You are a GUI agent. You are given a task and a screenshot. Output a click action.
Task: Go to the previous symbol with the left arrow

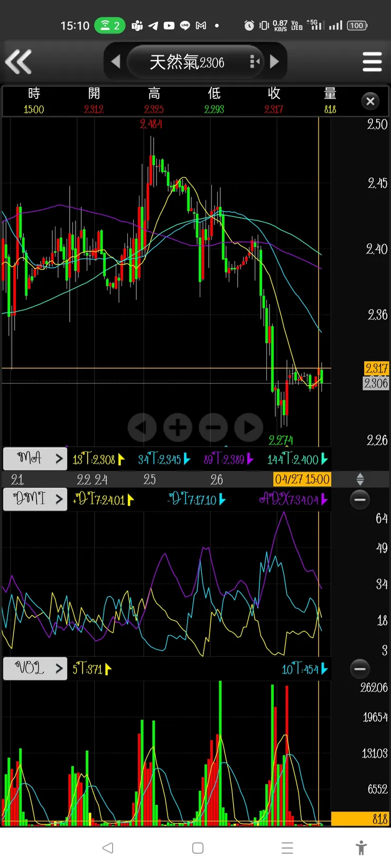116,62
